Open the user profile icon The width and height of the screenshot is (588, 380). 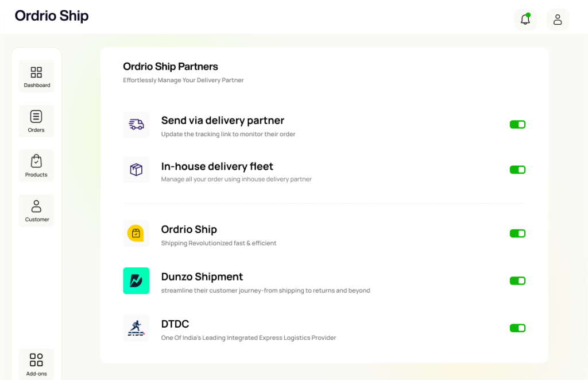[x=558, y=20]
